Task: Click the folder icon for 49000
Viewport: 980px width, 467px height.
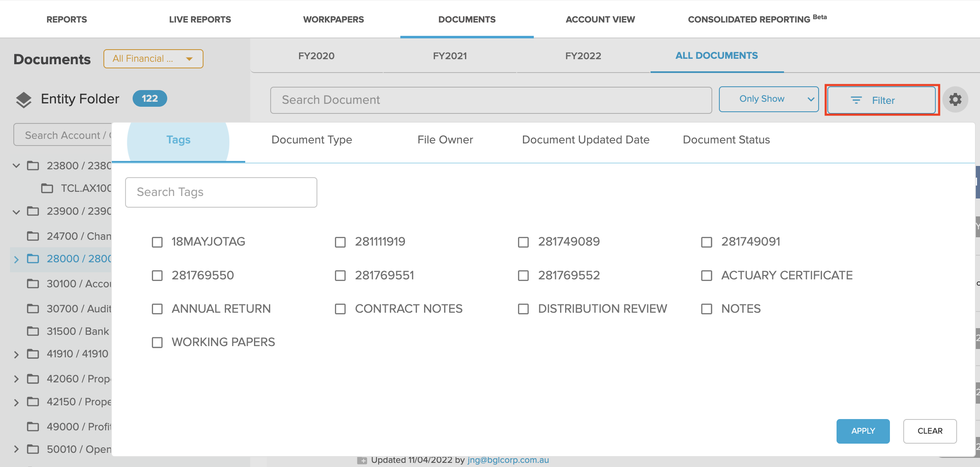Action: point(33,427)
